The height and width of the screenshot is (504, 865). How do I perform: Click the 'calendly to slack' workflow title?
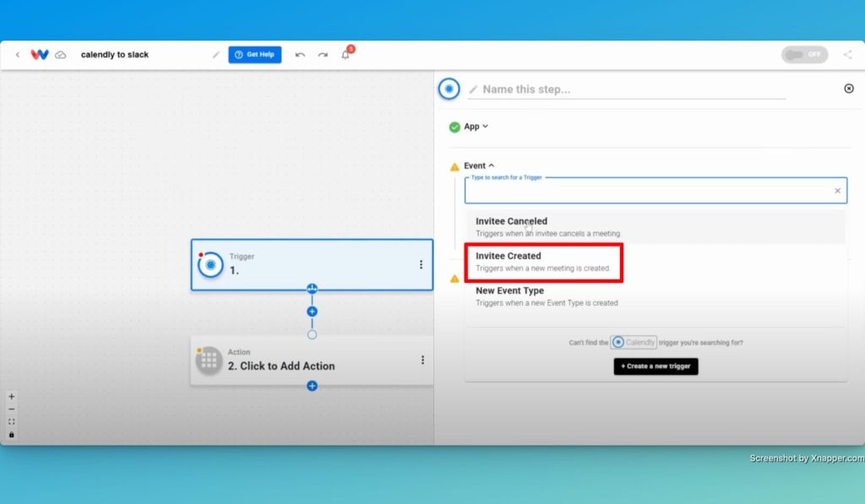[115, 55]
